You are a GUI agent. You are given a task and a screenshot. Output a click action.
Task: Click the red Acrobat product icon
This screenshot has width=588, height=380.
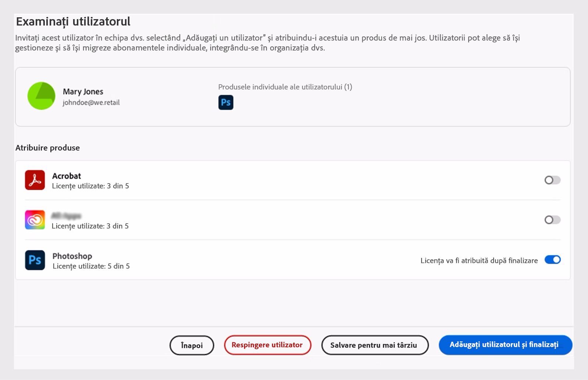coord(35,180)
